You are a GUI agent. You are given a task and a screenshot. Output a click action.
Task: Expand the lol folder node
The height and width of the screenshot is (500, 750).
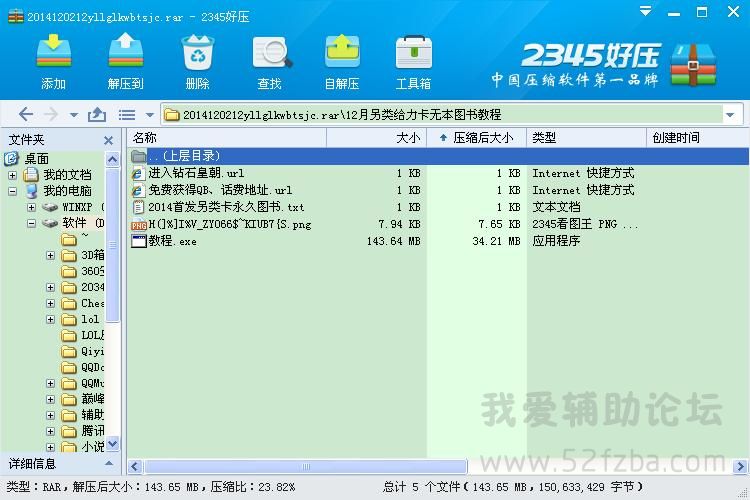[x=51, y=319]
